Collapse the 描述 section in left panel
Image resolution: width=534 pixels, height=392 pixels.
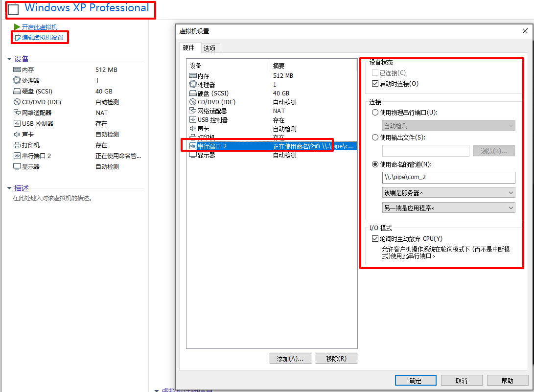(9, 188)
